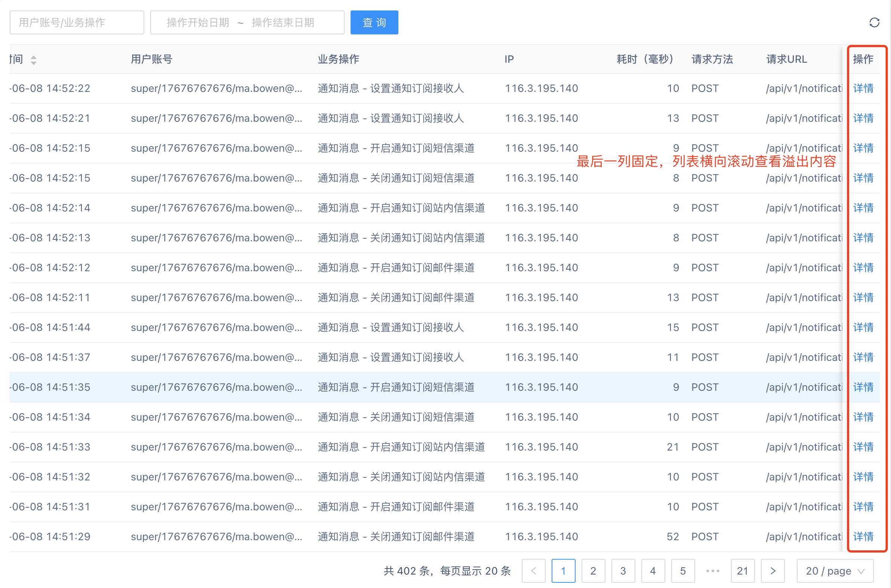Open 详情 for the 14:51:33 row
Screen dimensions: 891x588
863,447
